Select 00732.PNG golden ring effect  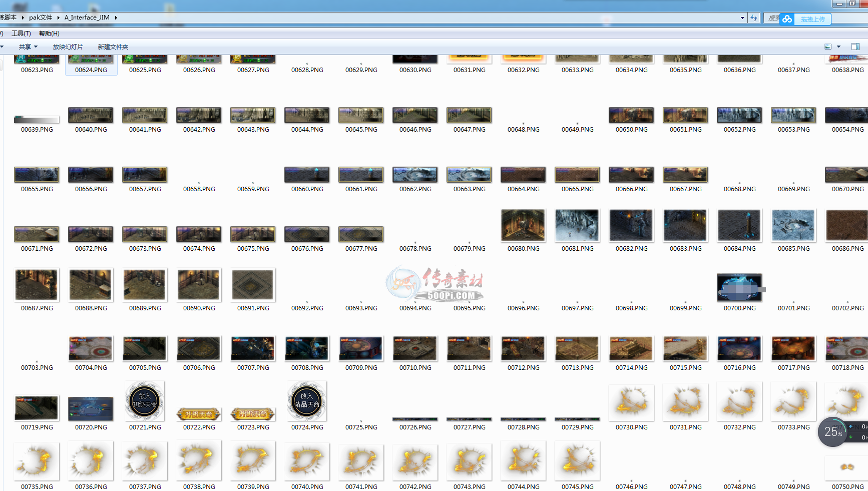coord(739,401)
